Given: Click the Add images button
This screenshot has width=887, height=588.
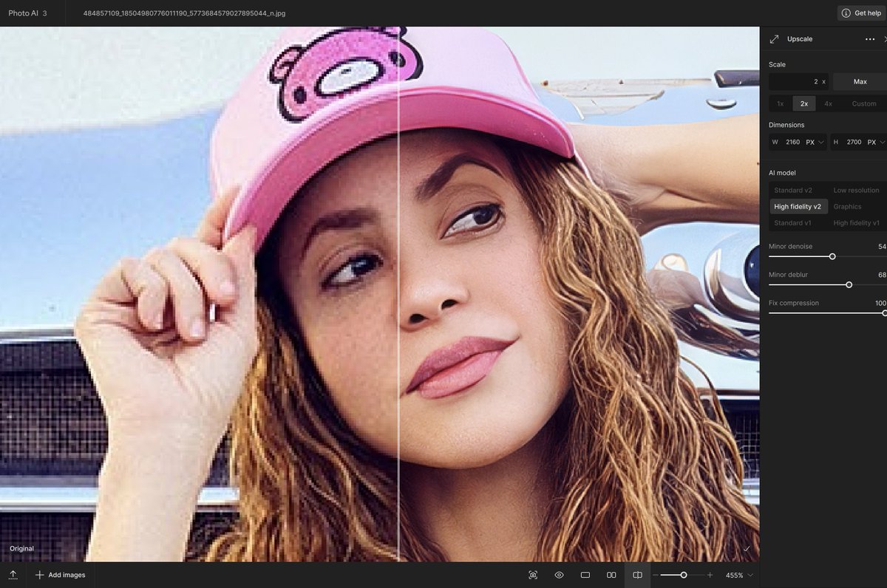Looking at the screenshot, I should coord(60,575).
